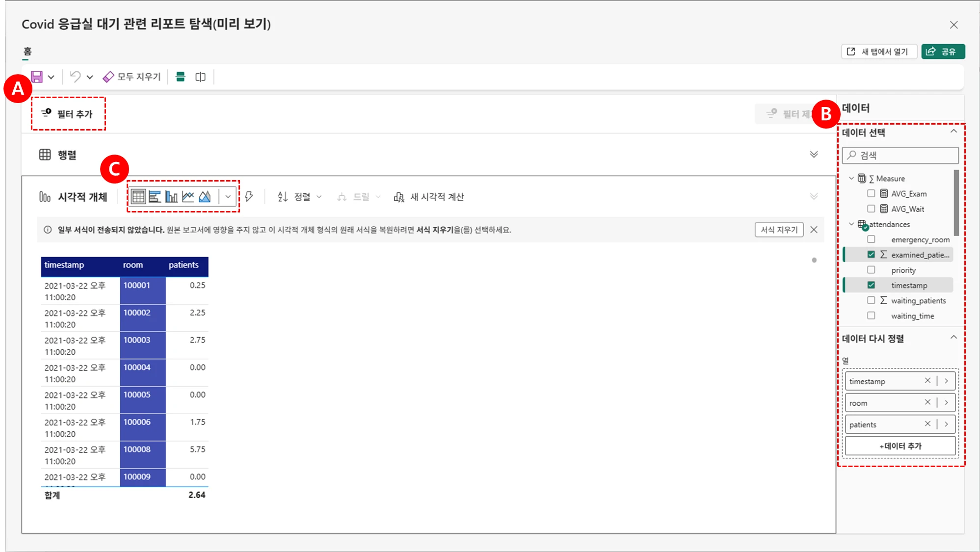Check the AVG_Exam measure checkbox
Image resolution: width=980 pixels, height=552 pixels.
pyautogui.click(x=871, y=193)
